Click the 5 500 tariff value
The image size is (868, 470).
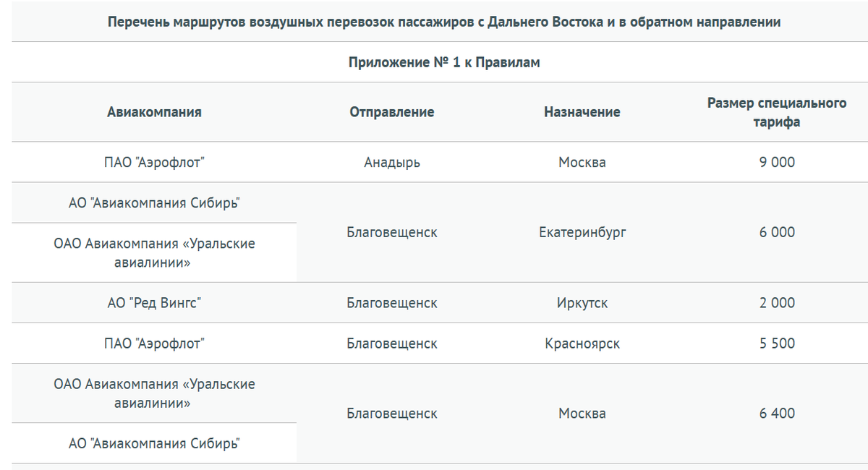coord(777,343)
